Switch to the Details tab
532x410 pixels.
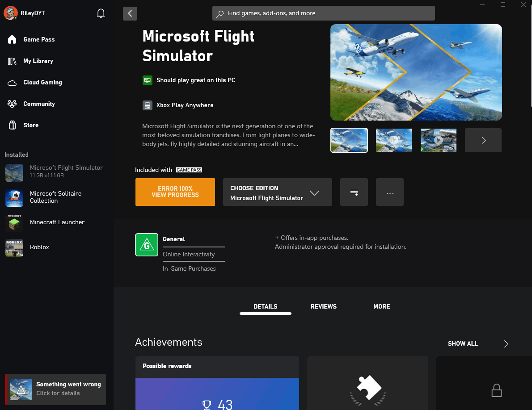pos(265,307)
